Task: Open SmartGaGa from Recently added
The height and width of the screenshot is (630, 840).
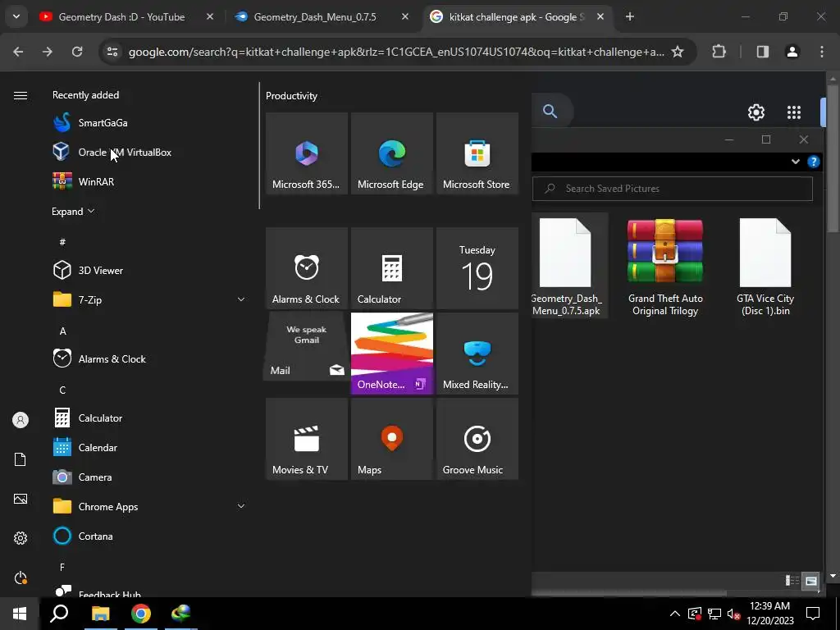Action: 149,123
